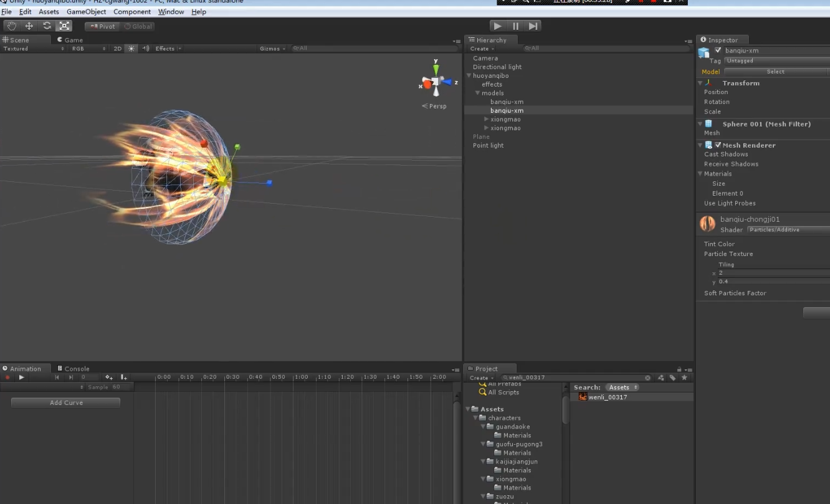Open the Component menu
Screen dimensions: 830x504
(x=132, y=12)
